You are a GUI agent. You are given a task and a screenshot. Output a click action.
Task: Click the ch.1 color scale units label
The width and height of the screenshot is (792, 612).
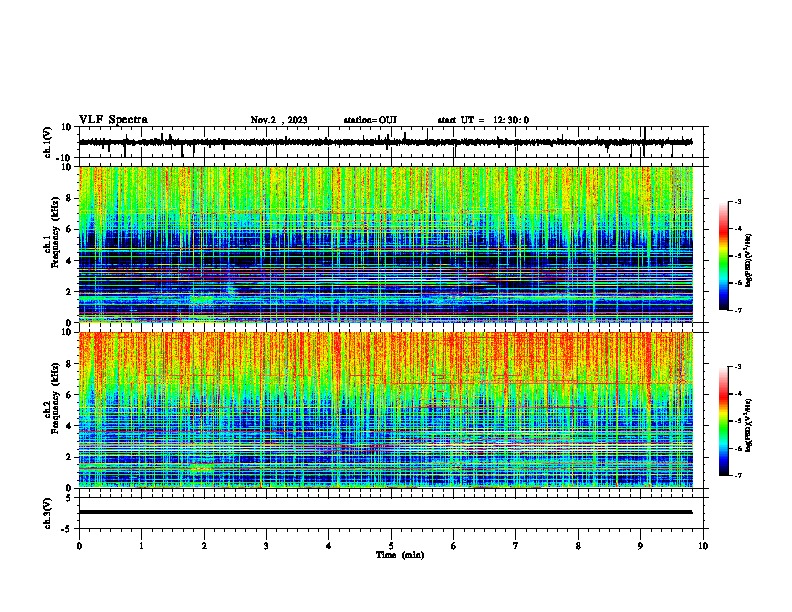[x=749, y=260]
